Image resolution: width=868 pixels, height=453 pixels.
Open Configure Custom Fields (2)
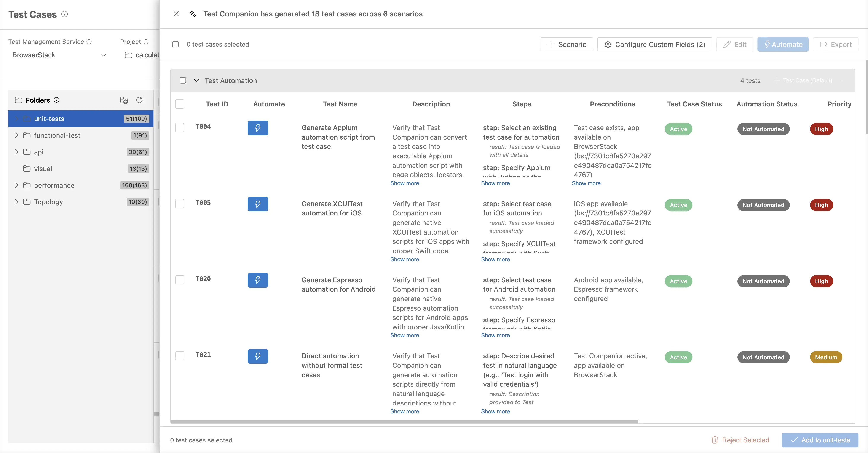point(655,45)
